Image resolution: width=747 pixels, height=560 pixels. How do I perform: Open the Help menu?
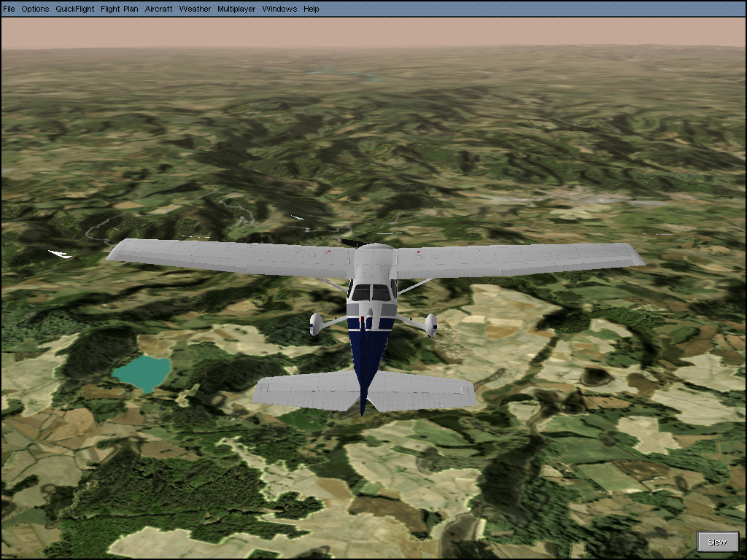[311, 9]
